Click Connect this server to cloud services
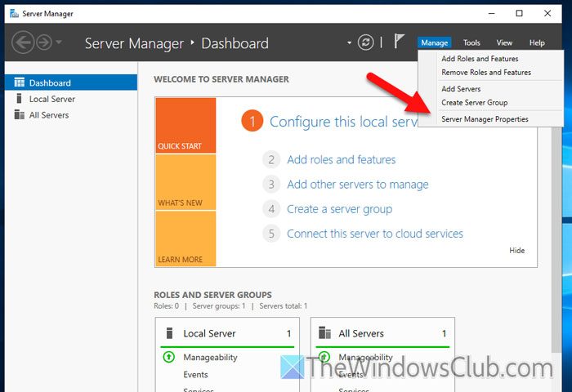 pyautogui.click(x=374, y=234)
